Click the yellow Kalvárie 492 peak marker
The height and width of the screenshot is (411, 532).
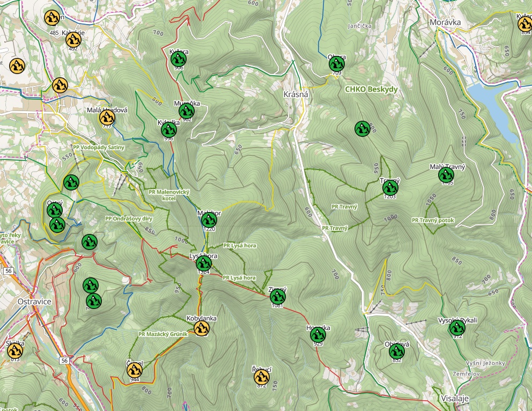coord(73,40)
